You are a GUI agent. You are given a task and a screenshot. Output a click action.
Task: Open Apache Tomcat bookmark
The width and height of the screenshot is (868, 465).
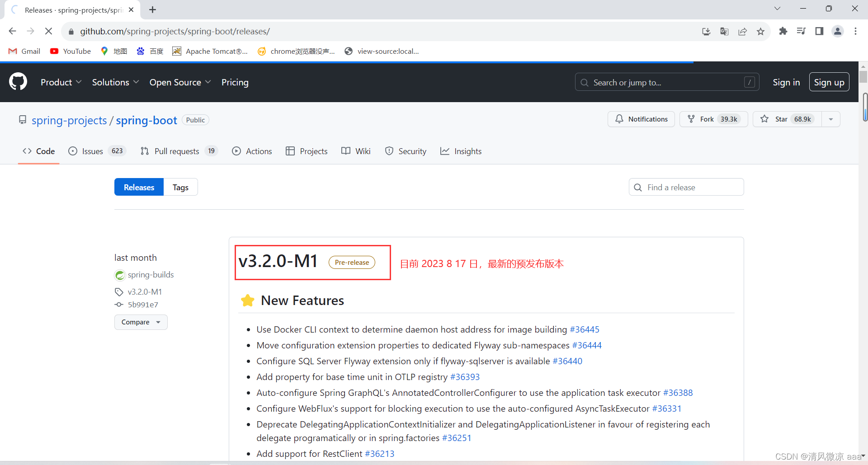tap(210, 51)
